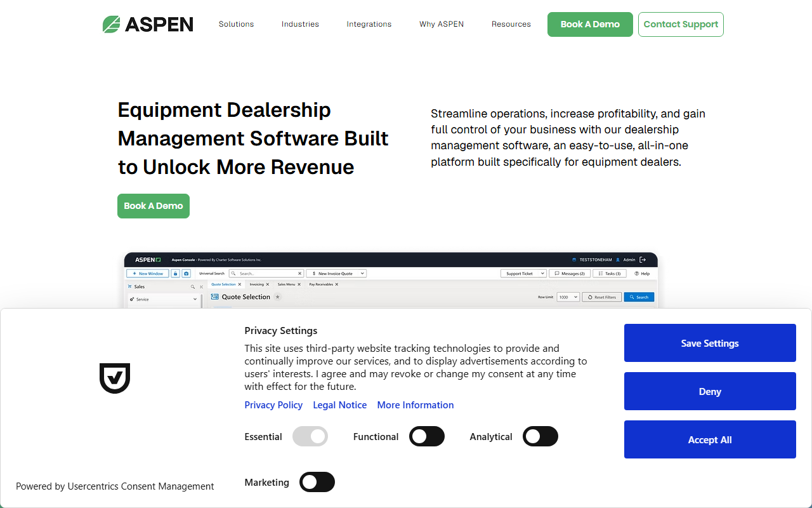The image size is (812, 508).
Task: Click 'Powered by Usercentrics Consent Management' text
Action: (115, 486)
